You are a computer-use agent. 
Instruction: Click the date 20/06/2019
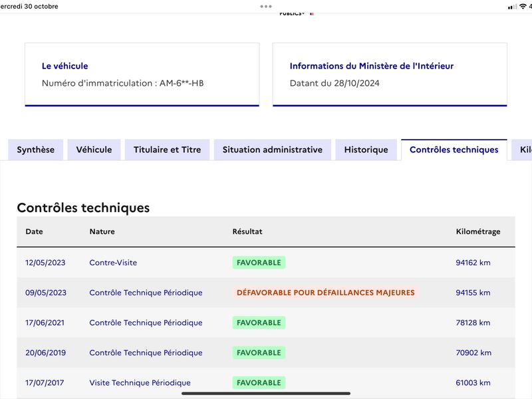pyautogui.click(x=45, y=352)
